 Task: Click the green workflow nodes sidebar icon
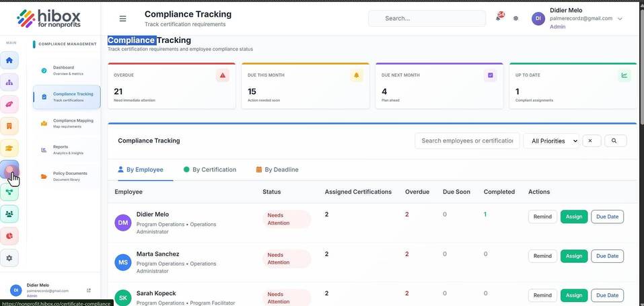tap(9, 192)
